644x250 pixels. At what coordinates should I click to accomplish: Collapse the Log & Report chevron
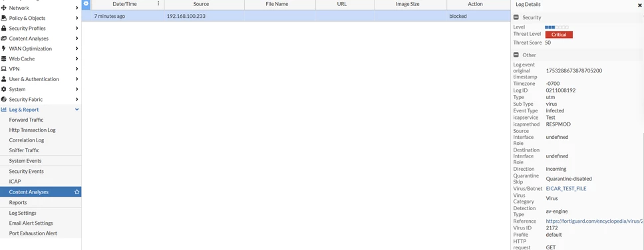click(x=77, y=110)
